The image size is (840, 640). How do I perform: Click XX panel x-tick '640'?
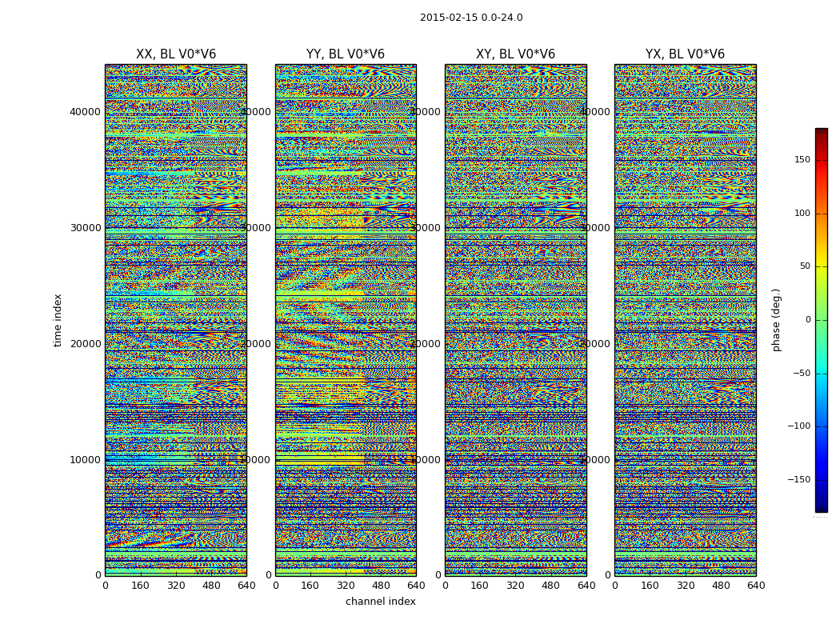pos(246,586)
